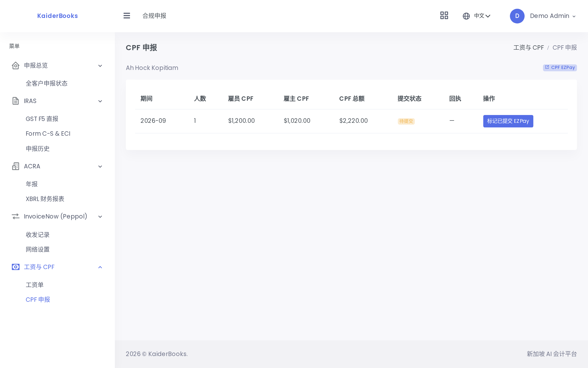Click the 提交状态 column header
Image resolution: width=588 pixels, height=368 pixels.
(409, 99)
